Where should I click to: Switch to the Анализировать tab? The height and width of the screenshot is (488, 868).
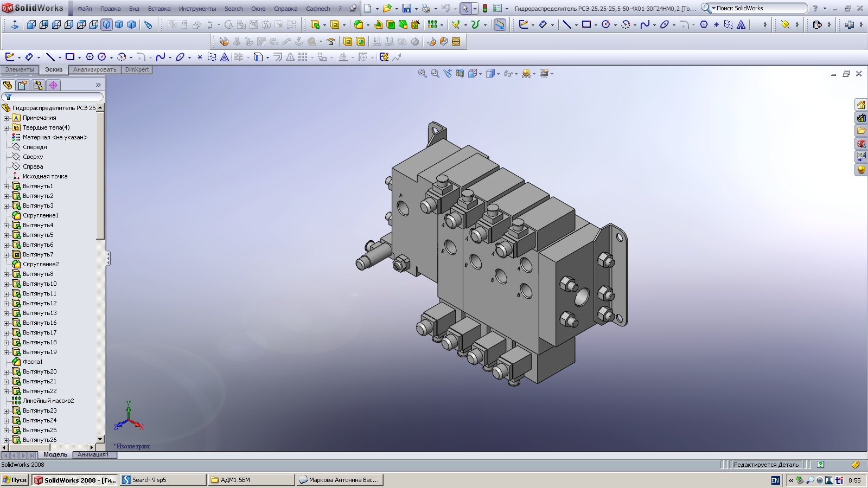tap(95, 69)
